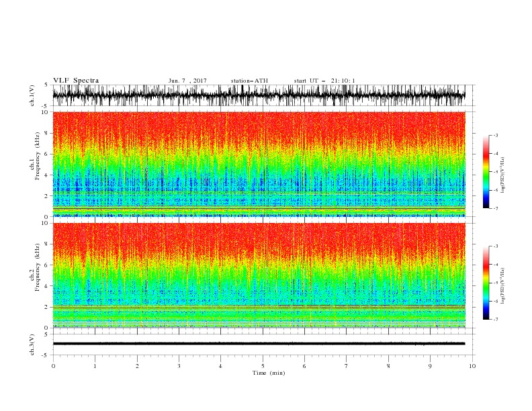Click the ch.2 spectrogram color scale bar
Screen dimensions: 532x411
(486, 283)
